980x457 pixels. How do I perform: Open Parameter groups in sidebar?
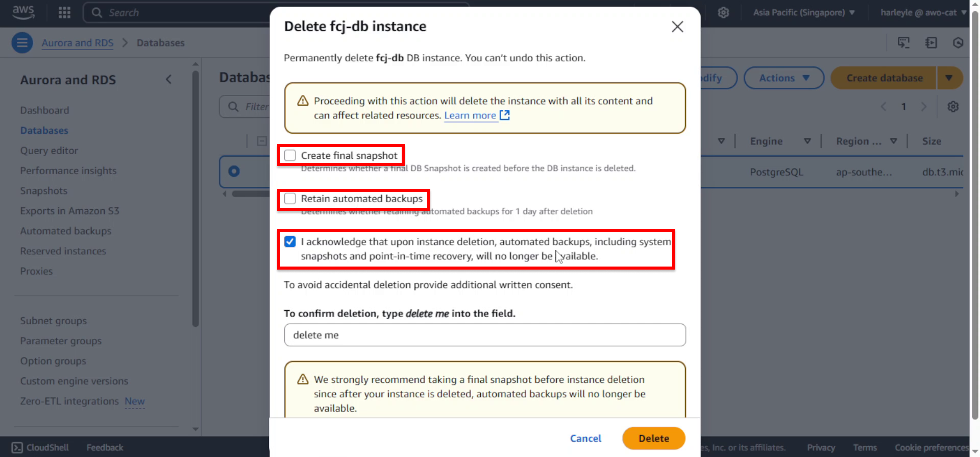[x=61, y=341]
